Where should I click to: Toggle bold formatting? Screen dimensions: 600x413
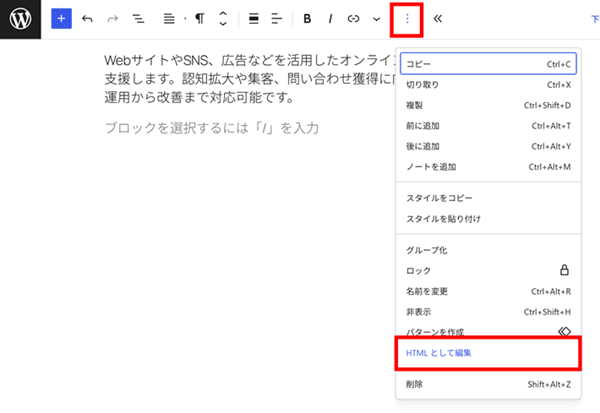click(307, 19)
